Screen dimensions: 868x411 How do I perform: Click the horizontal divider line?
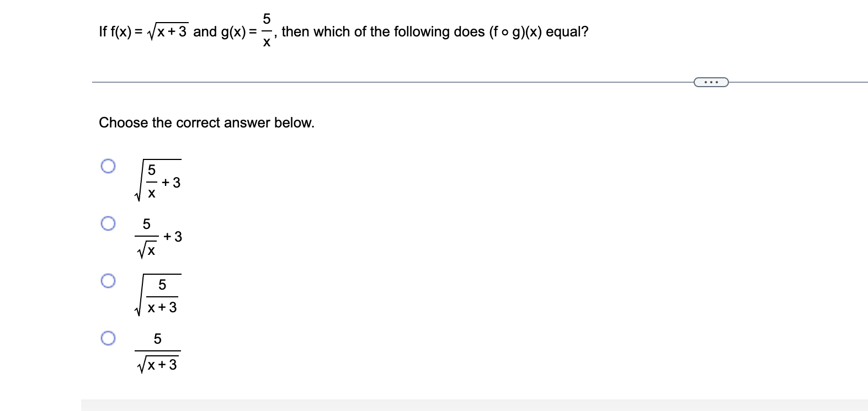coord(386,82)
